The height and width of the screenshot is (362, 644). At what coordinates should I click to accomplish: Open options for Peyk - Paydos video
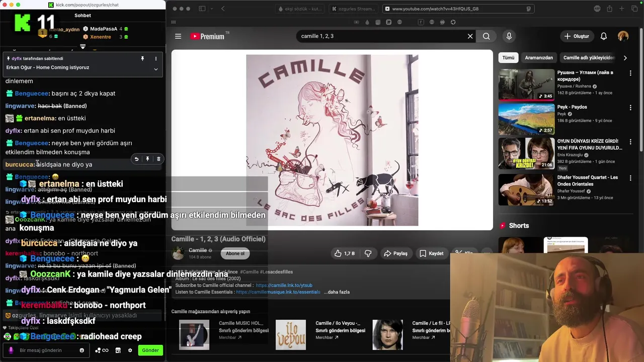[x=630, y=107]
